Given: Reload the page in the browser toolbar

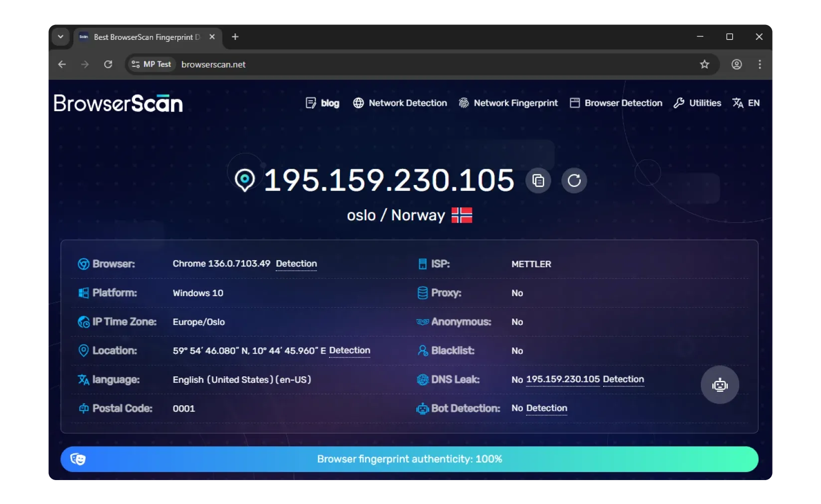Looking at the screenshot, I should (x=108, y=64).
